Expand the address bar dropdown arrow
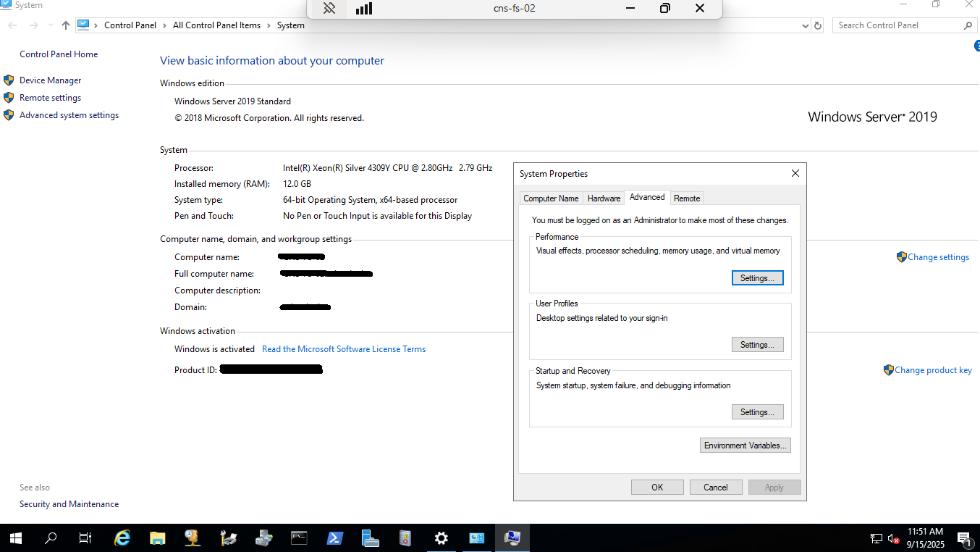The image size is (980, 552). [804, 25]
